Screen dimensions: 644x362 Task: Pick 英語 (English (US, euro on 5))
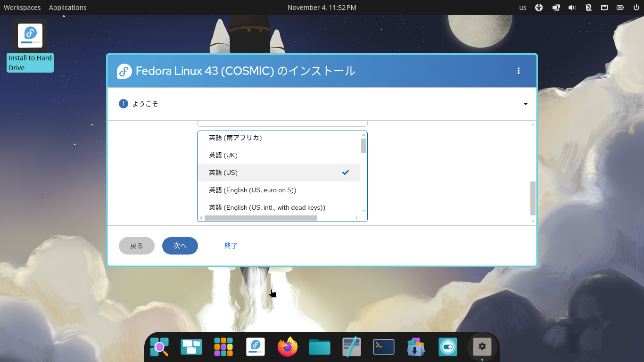[x=279, y=190]
